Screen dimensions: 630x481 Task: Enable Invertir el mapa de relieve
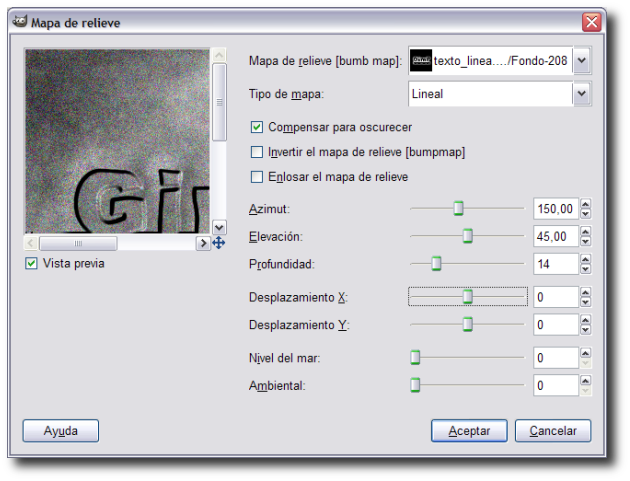click(257, 152)
